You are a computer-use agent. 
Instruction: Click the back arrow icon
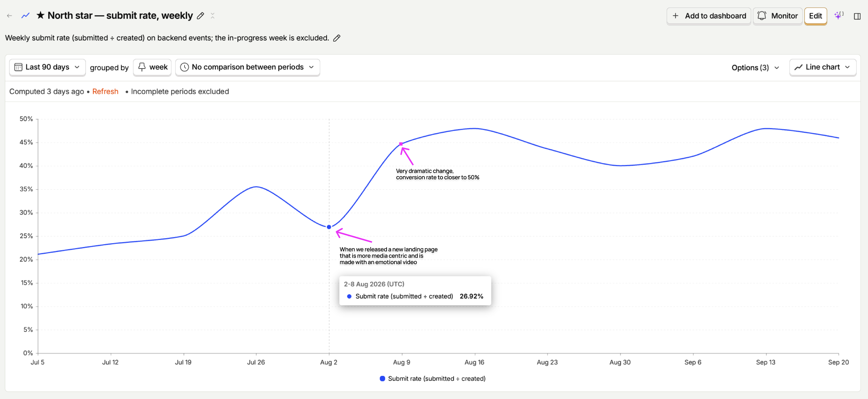pos(9,16)
